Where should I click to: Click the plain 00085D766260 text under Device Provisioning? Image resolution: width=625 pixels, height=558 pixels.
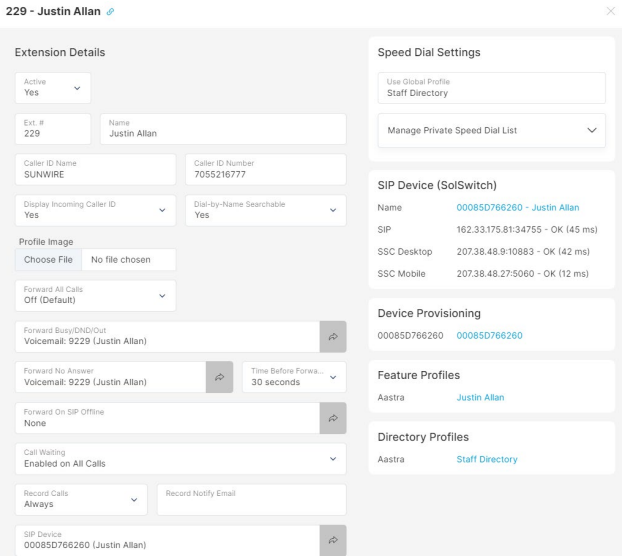pyautogui.click(x=411, y=336)
